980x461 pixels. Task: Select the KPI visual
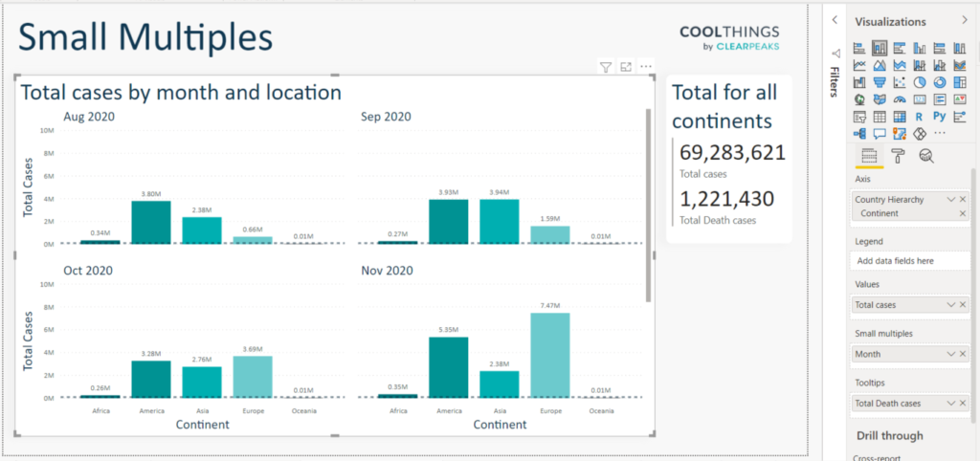(959, 99)
